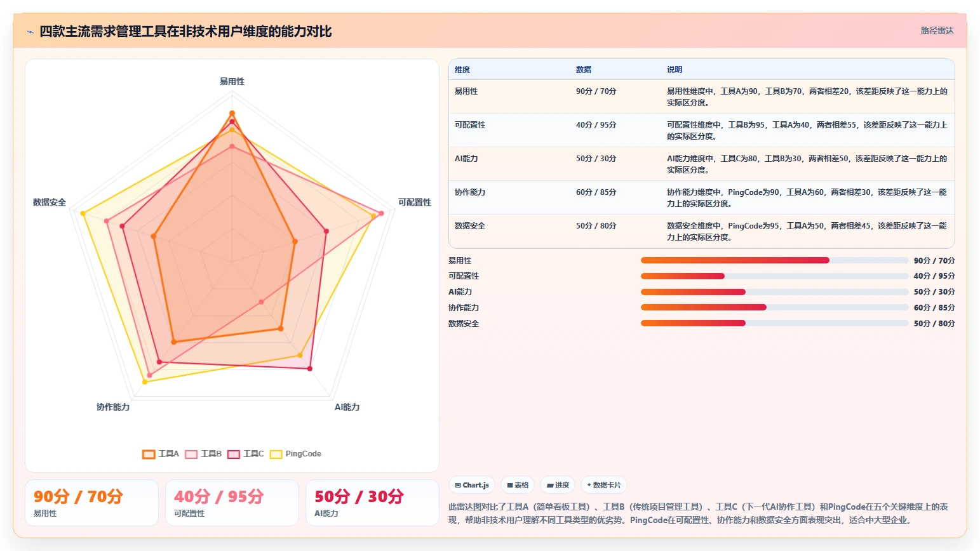Click the Chart.js chip
Viewport: 980px width, 551px height.
point(472,485)
